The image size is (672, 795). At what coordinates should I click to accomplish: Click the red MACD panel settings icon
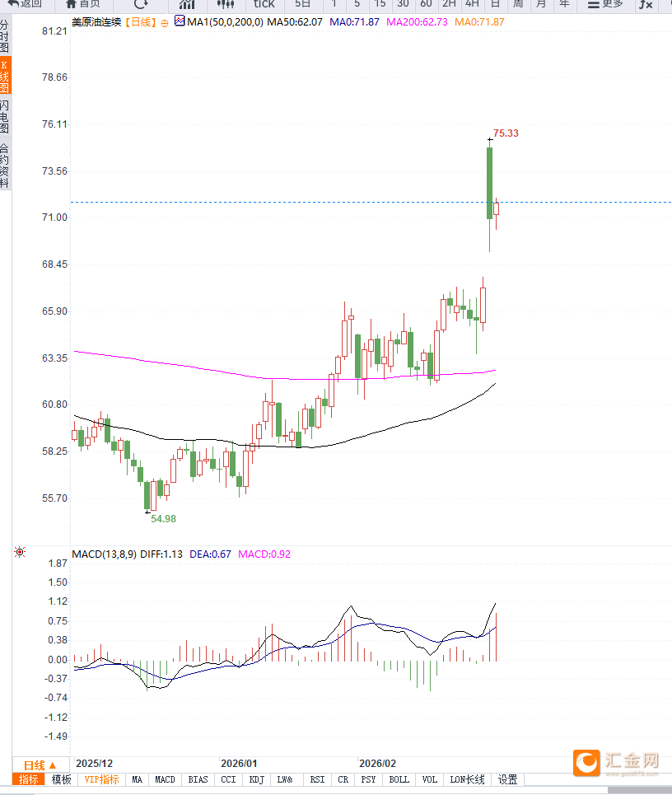click(20, 552)
